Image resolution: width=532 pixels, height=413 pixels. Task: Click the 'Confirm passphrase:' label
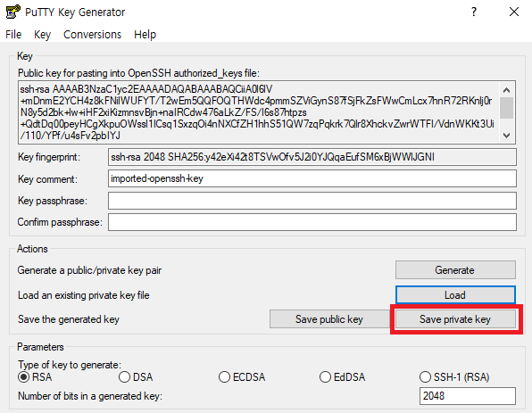click(x=60, y=222)
